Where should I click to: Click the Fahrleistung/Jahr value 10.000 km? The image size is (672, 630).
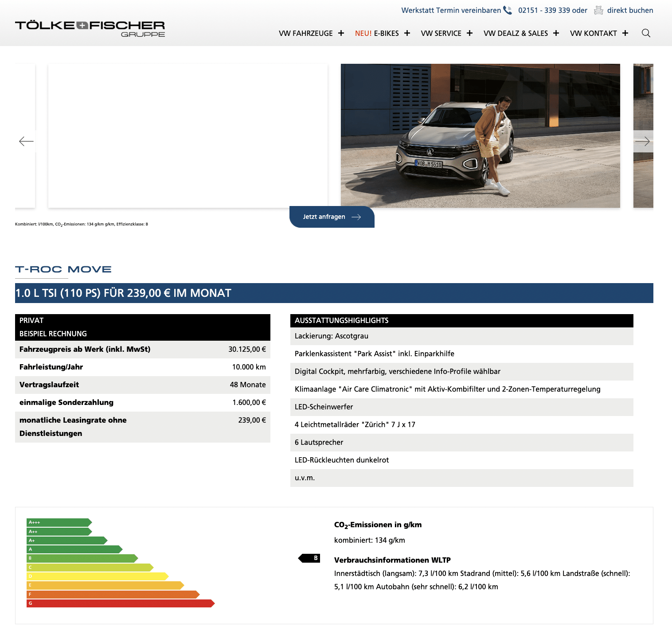pos(249,367)
